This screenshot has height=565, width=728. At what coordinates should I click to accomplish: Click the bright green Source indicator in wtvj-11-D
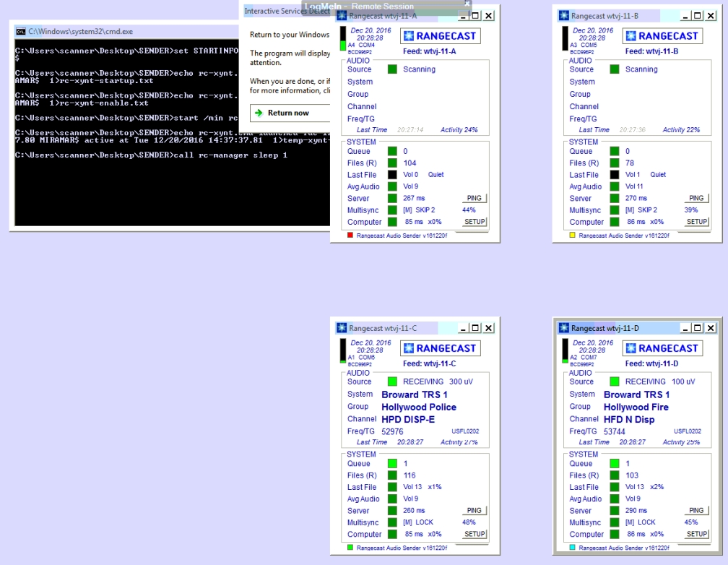(615, 381)
